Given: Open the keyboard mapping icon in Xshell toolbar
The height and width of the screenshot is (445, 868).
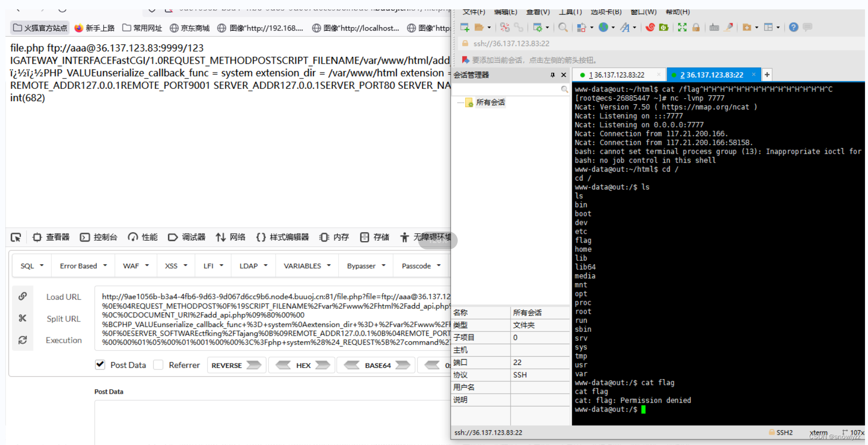Looking at the screenshot, I should [714, 27].
